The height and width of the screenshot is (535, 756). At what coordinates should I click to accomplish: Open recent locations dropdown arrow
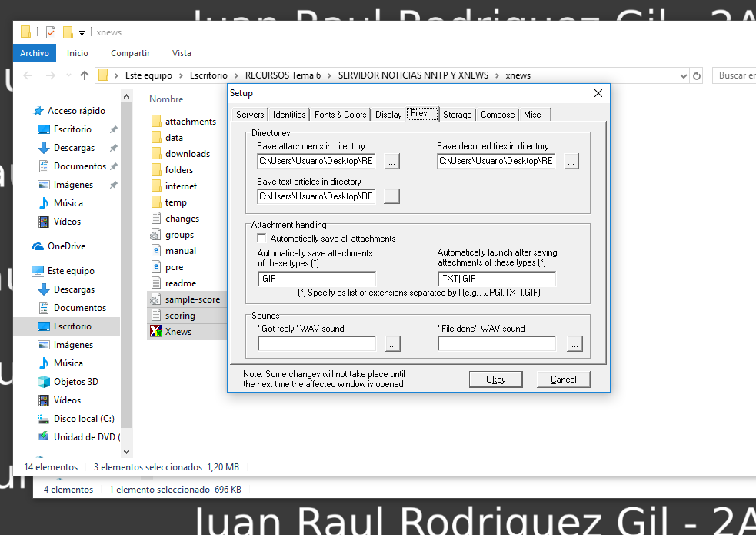click(x=68, y=75)
